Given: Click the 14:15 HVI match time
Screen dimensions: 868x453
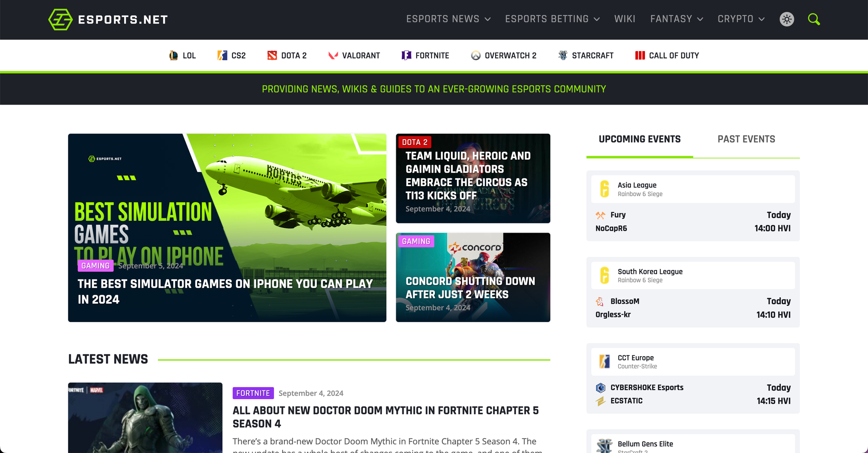Looking at the screenshot, I should tap(773, 401).
